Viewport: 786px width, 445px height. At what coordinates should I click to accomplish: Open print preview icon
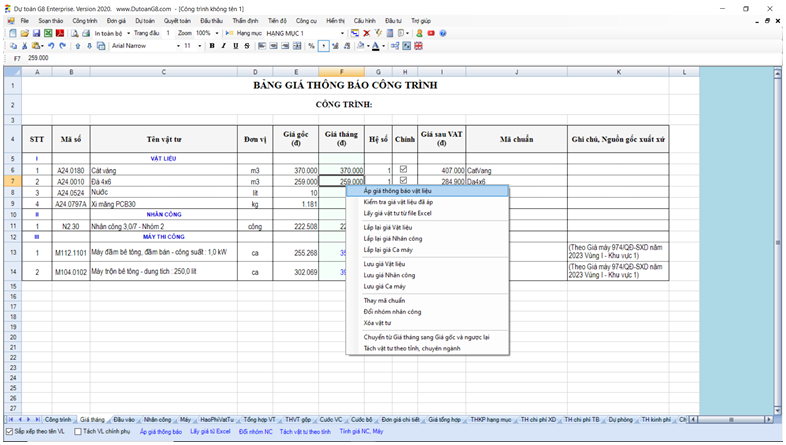point(74,33)
